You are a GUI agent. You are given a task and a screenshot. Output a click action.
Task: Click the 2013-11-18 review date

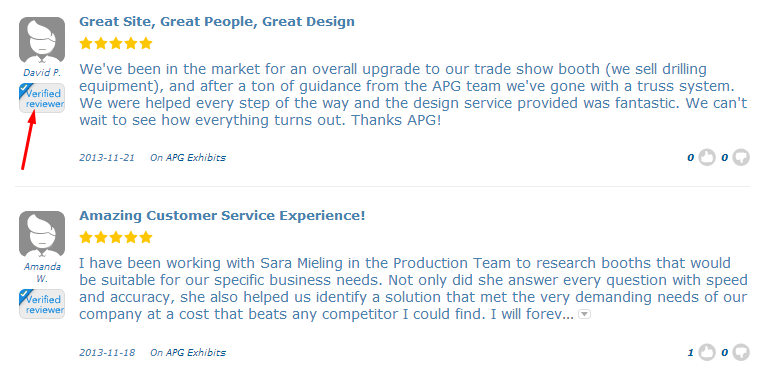tap(107, 352)
